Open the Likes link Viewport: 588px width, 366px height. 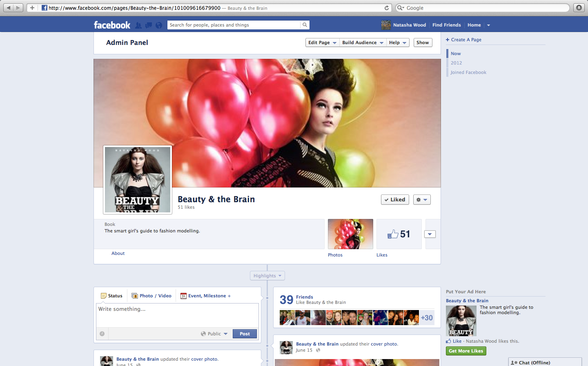(382, 255)
